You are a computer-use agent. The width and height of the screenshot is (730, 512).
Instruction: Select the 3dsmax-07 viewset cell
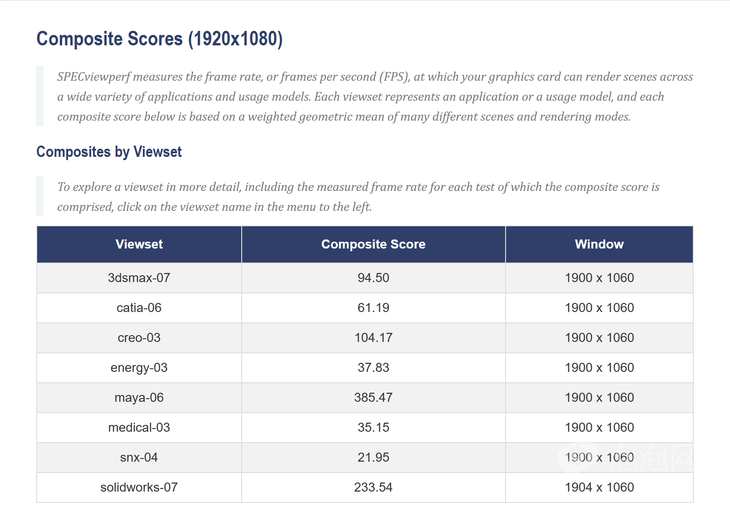(139, 278)
